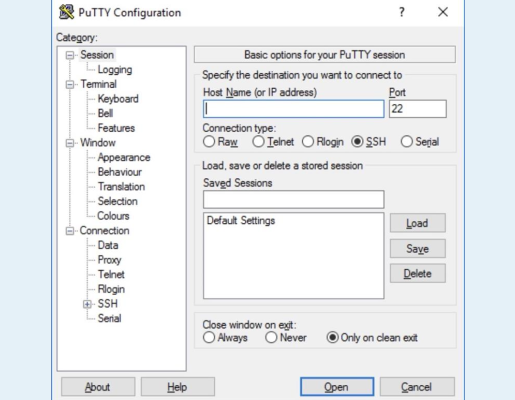
Task: Close the PuTTY Configuration window
Action: click(443, 12)
